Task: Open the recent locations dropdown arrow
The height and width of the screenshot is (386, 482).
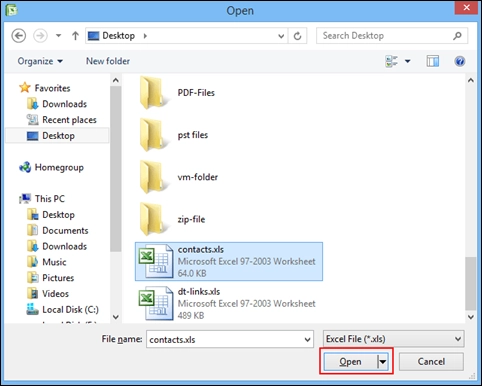Action: click(x=58, y=35)
